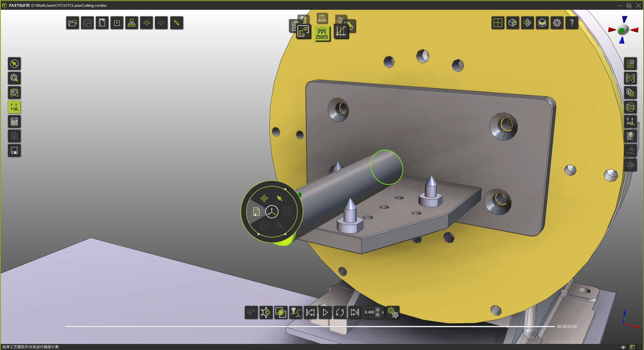Click the database icon in top toolbar
The height and width of the screenshot is (350, 644).
[87, 23]
